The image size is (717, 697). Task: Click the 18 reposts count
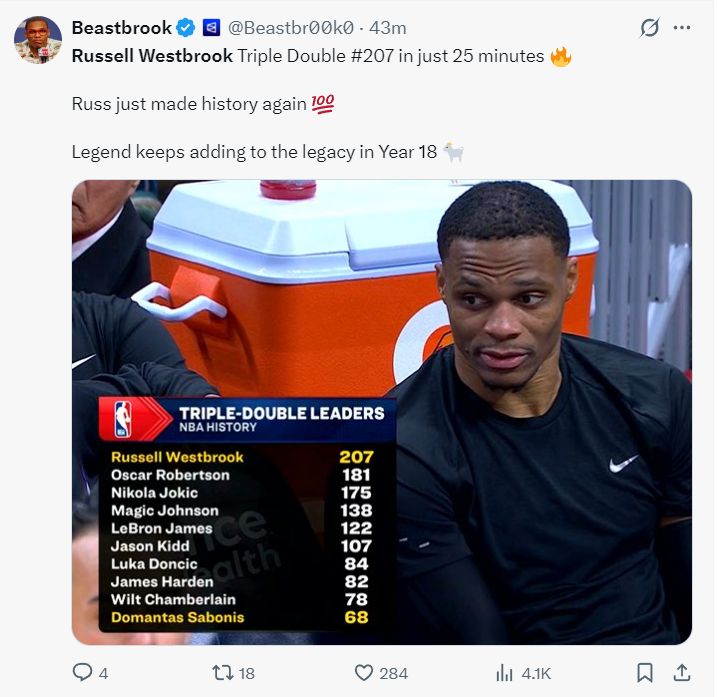coord(246,673)
